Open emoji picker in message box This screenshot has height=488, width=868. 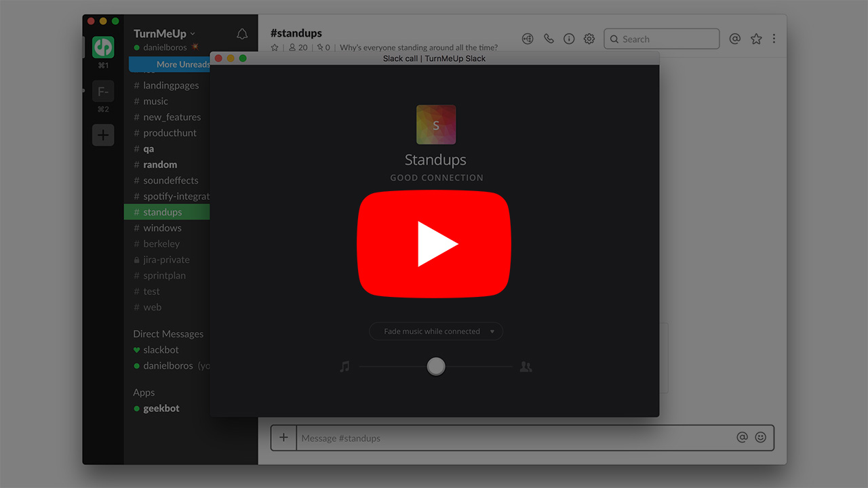761,438
